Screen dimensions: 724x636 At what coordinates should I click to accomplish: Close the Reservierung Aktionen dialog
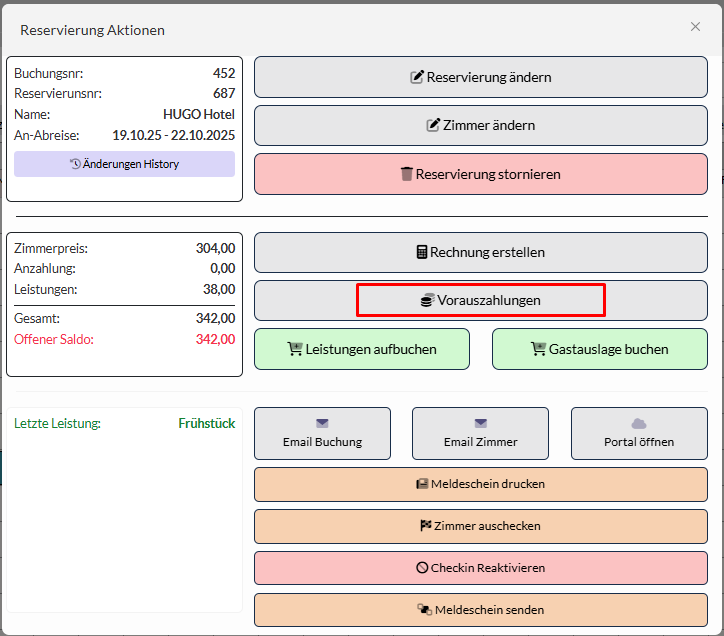pos(695,27)
